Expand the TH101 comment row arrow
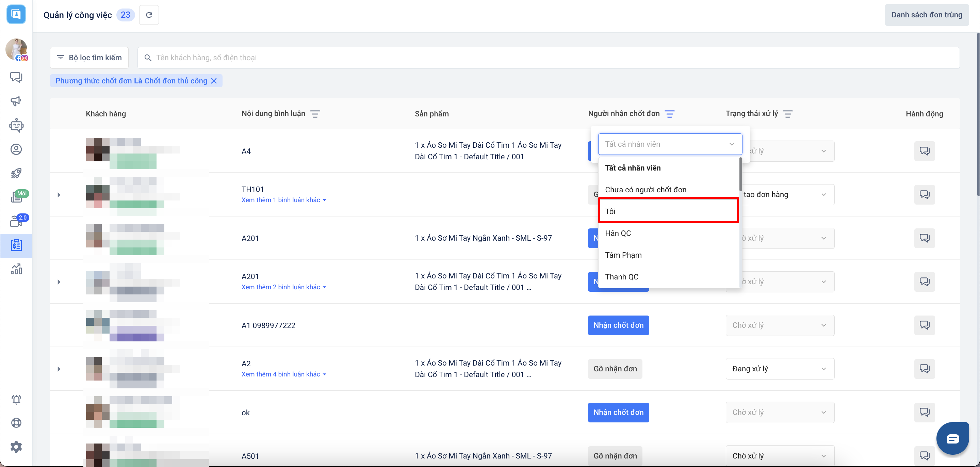Viewport: 980px width, 467px height. click(59, 195)
